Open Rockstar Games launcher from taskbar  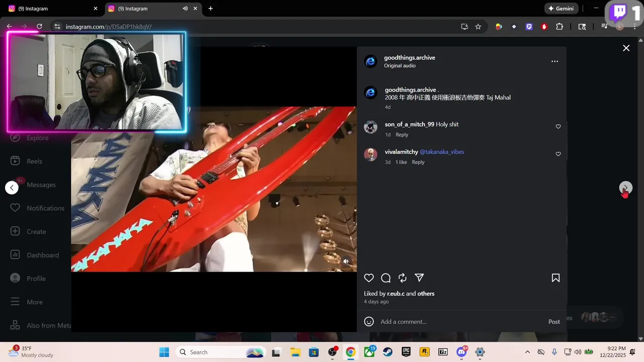(x=425, y=352)
